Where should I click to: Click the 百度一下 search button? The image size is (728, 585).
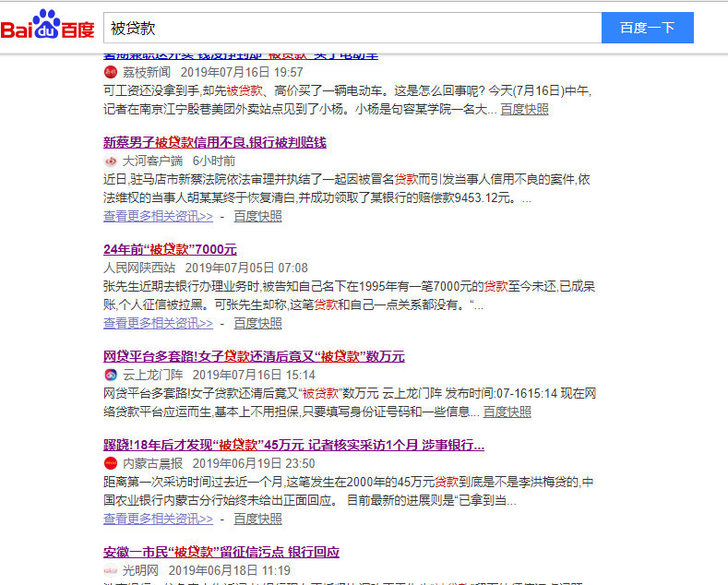click(x=648, y=28)
